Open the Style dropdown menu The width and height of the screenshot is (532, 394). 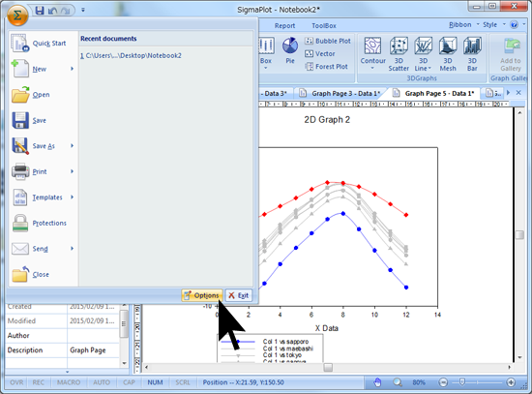493,25
